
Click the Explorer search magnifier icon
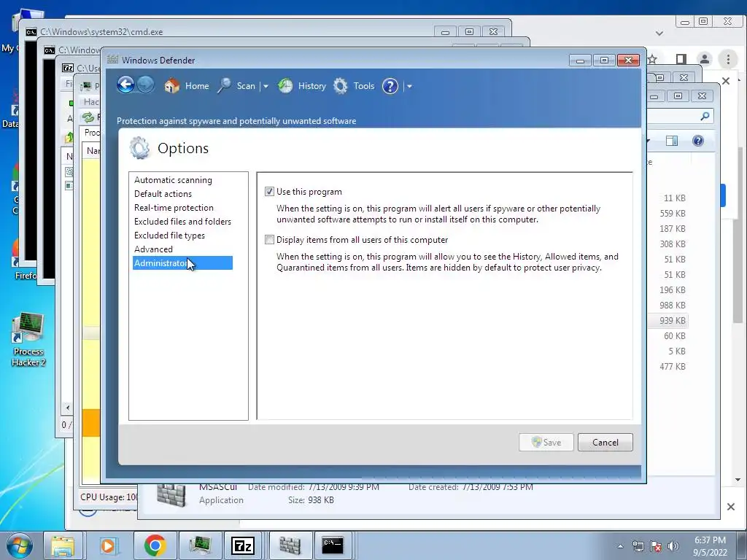tap(705, 116)
